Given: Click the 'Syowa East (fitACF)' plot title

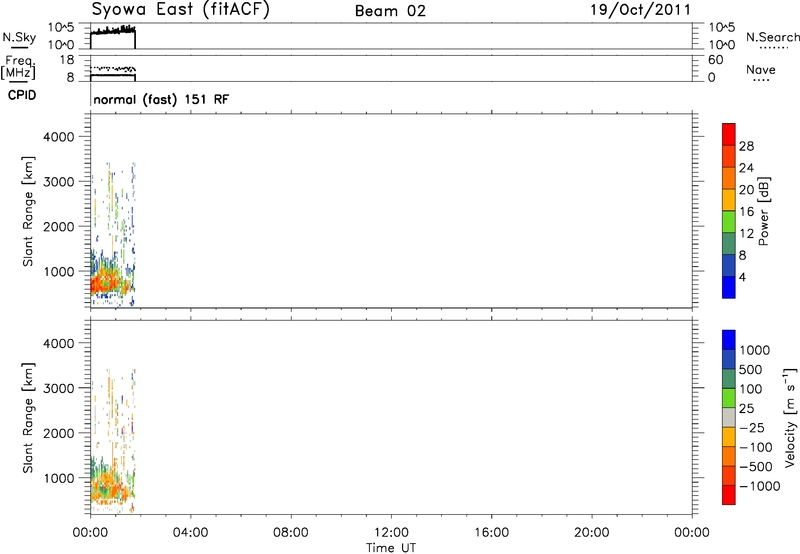Looking at the screenshot, I should pyautogui.click(x=180, y=10).
